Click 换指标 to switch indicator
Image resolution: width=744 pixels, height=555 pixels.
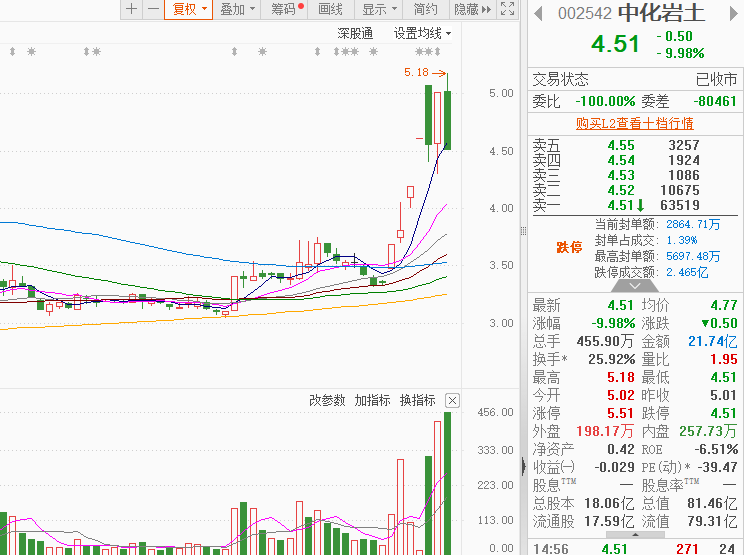point(418,400)
